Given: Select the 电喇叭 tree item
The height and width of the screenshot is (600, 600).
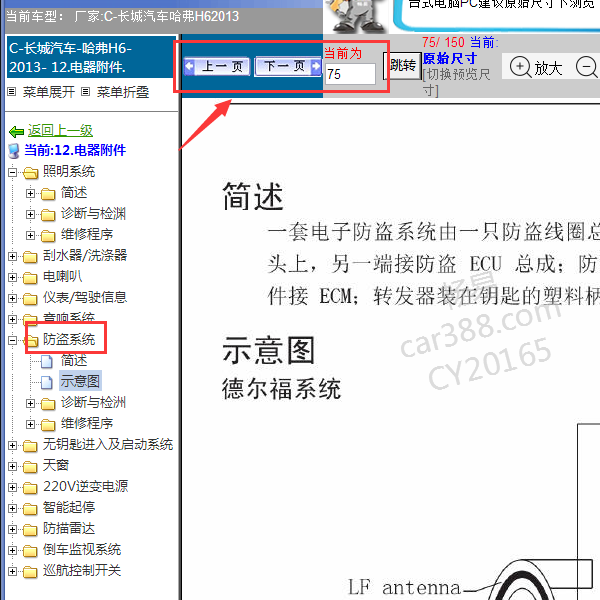Looking at the screenshot, I should pos(62,276).
